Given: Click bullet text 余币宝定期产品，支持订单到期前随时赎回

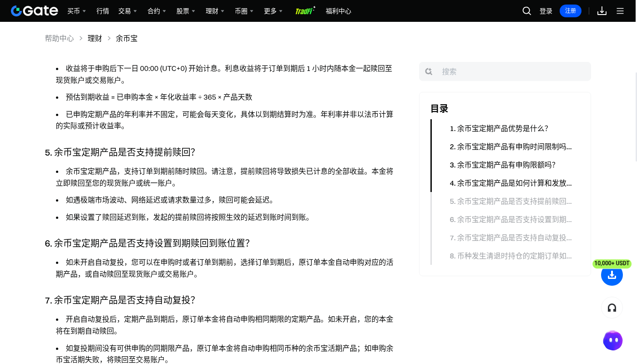Looking at the screenshot, I should tap(224, 177).
